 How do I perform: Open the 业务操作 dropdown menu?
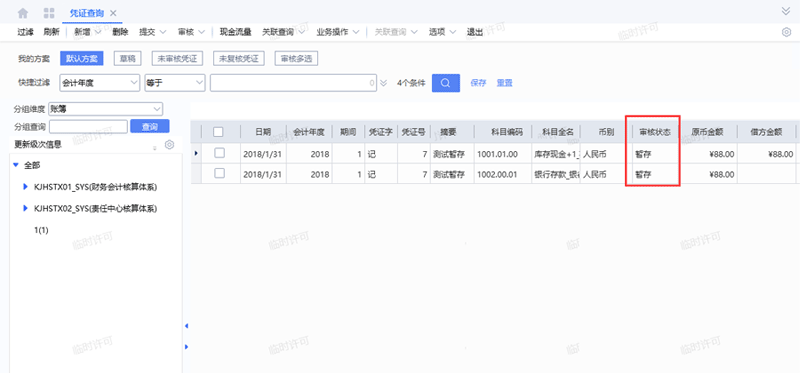pos(338,32)
